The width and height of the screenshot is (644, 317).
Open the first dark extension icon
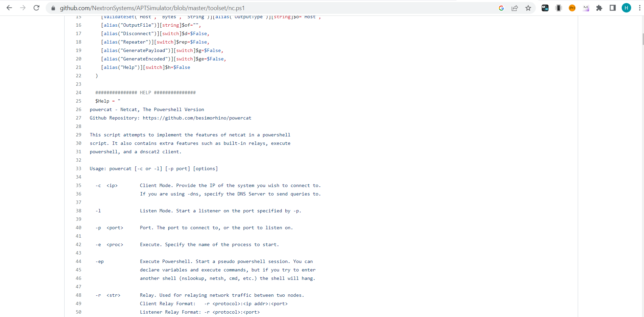tap(545, 8)
